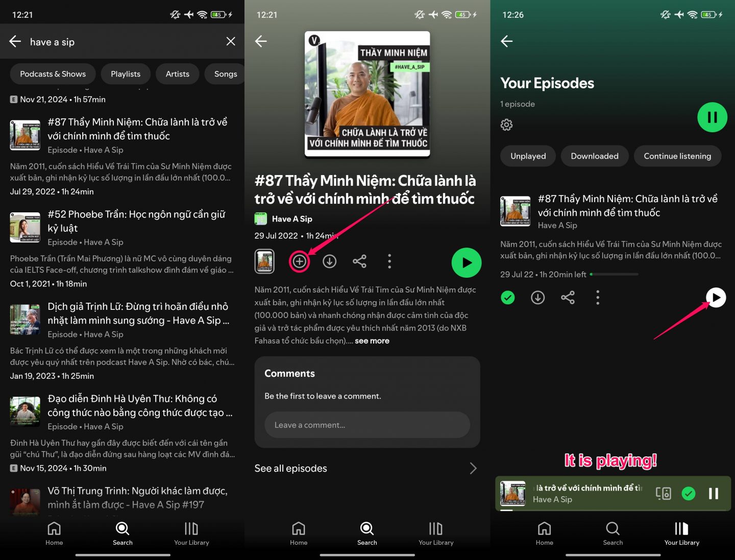Filter Your Episodes by Unplayed
Image resolution: width=735 pixels, height=560 pixels.
(528, 156)
